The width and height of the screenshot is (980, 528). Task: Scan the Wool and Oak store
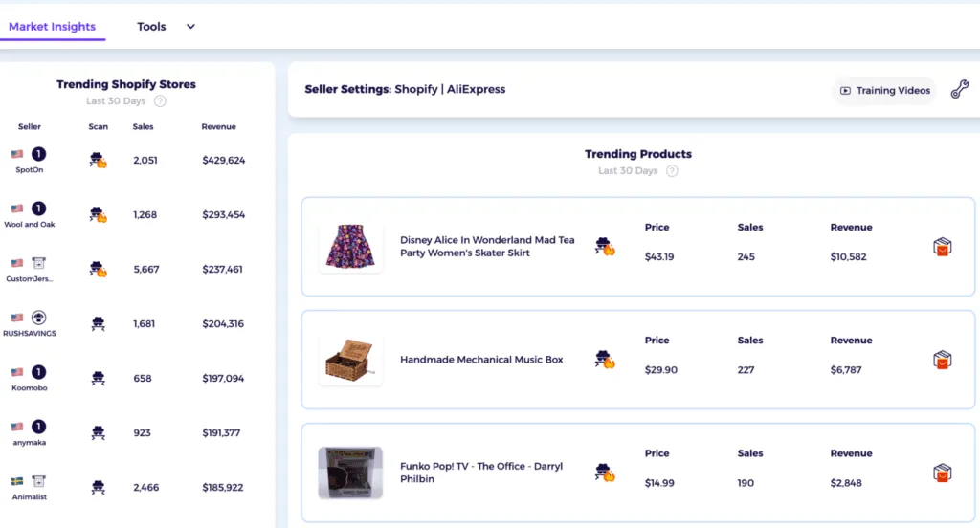click(x=98, y=215)
